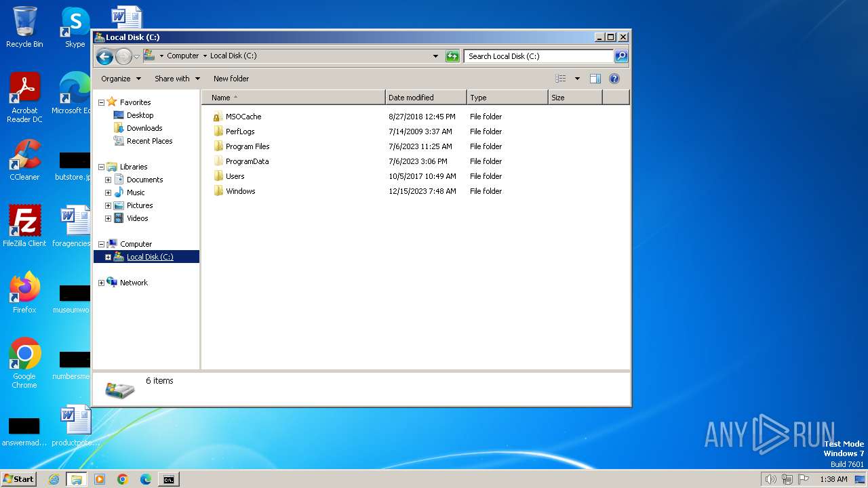This screenshot has width=868, height=488.
Task: Collapse the Computer tree group
Action: click(101, 244)
